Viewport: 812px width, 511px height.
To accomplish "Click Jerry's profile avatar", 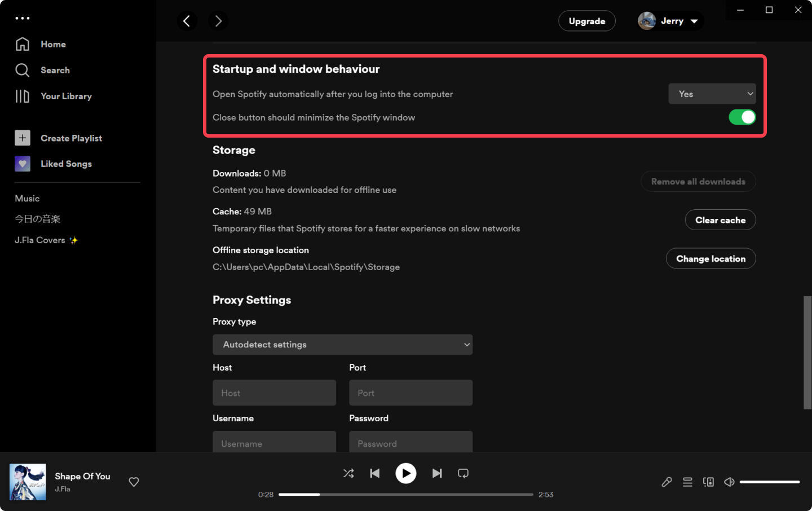I will pyautogui.click(x=647, y=21).
